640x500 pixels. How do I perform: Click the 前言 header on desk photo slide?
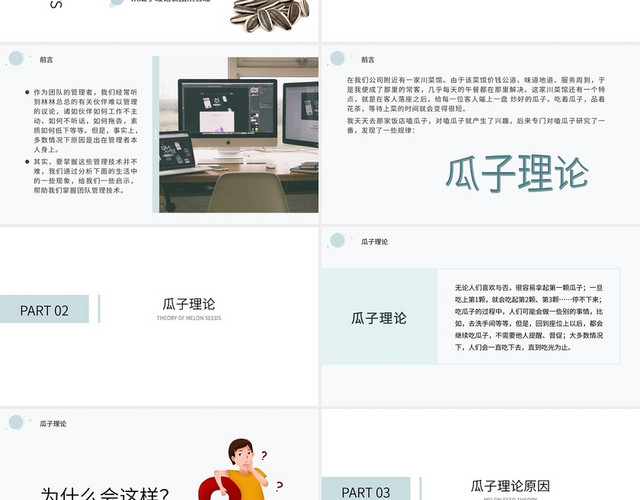(46, 60)
